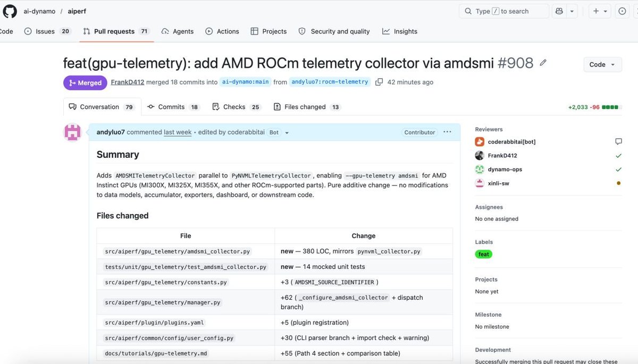Image resolution: width=638 pixels, height=364 pixels.
Task: Select test_amdsmi_collector.py file path cell
Action: coord(186,267)
